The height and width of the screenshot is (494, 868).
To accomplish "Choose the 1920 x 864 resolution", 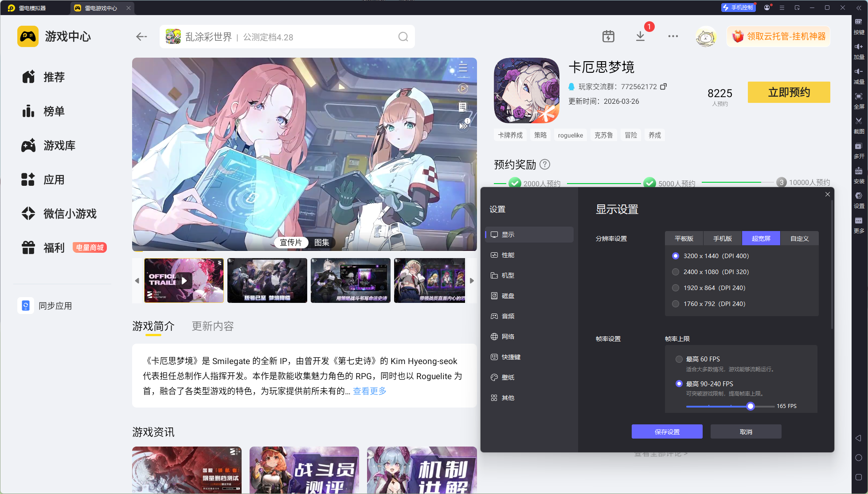I will point(676,288).
